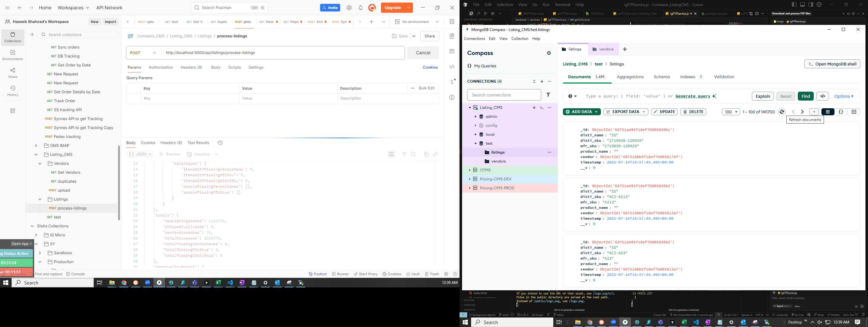Image resolution: width=868 pixels, height=327 pixels.
Task: Open query history clock in Compass
Action: click(572, 96)
